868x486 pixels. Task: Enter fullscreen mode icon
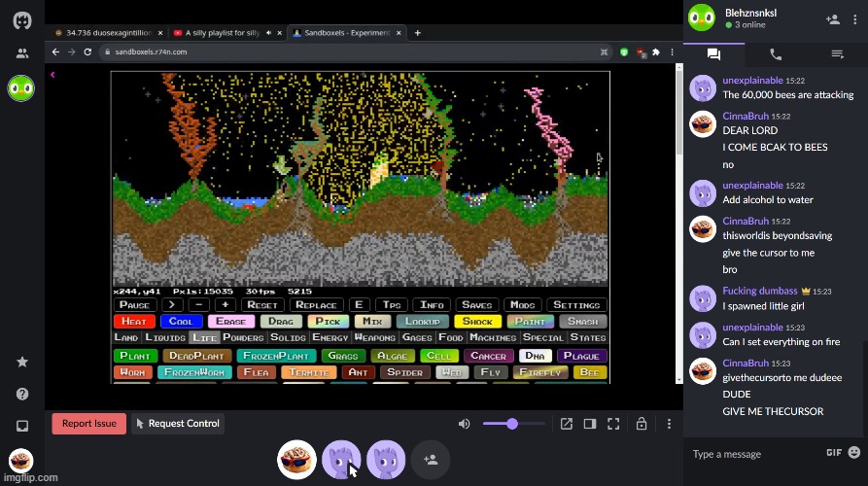(613, 424)
